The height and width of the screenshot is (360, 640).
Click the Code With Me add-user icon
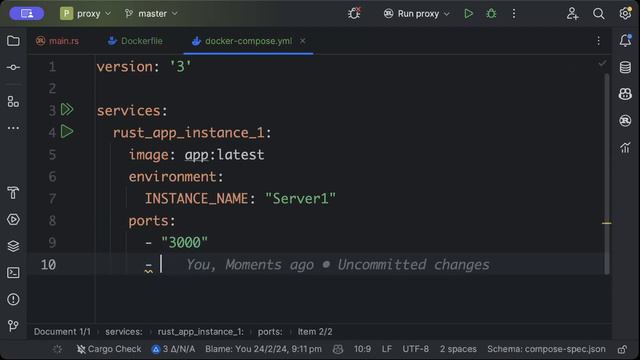(572, 13)
